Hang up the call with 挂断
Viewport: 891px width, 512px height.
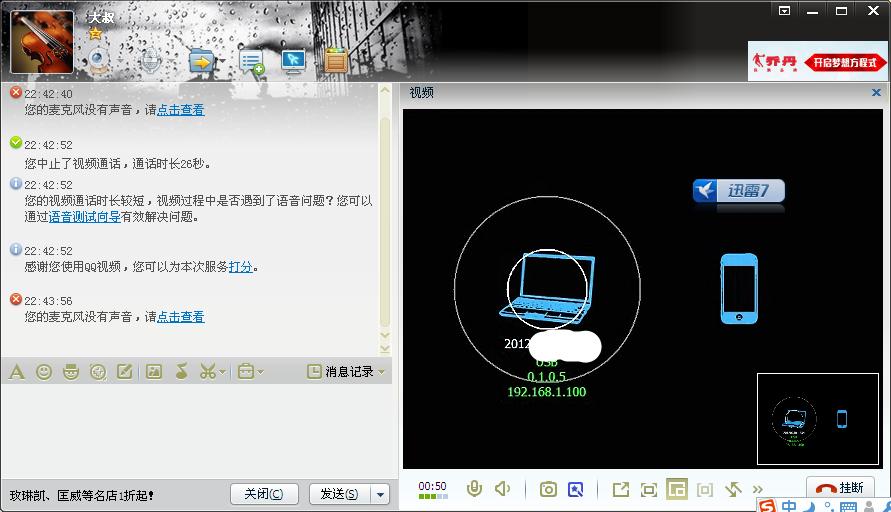(840, 488)
